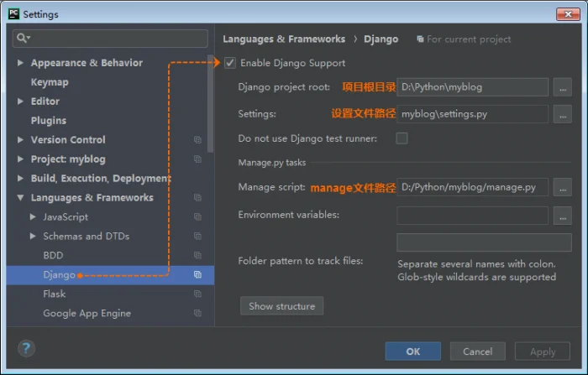Check Do not use Django test runner
The height and width of the screenshot is (375, 588).
pyautogui.click(x=402, y=138)
